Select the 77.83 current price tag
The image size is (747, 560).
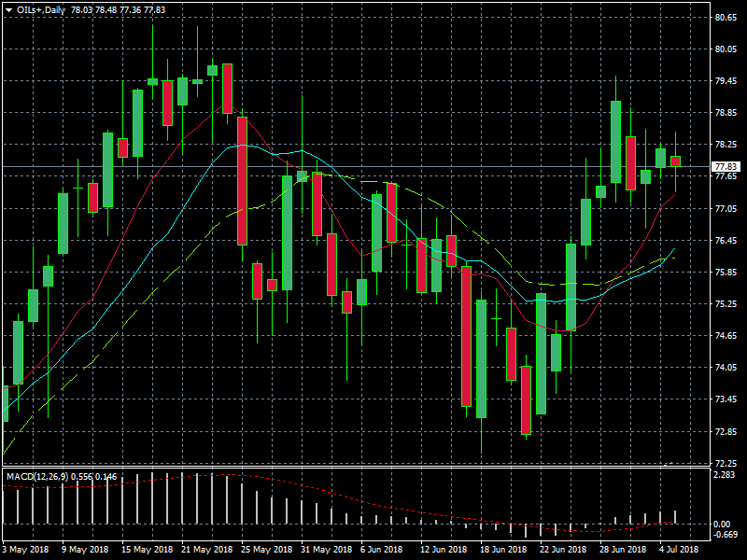[726, 167]
